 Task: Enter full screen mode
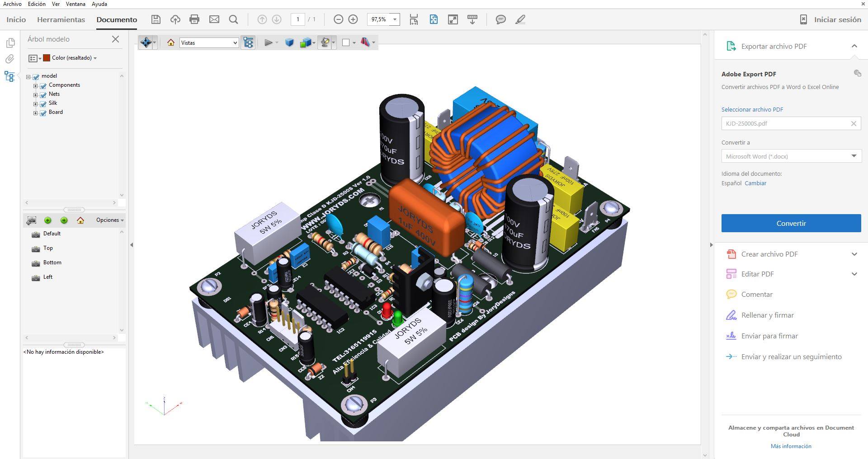[453, 19]
